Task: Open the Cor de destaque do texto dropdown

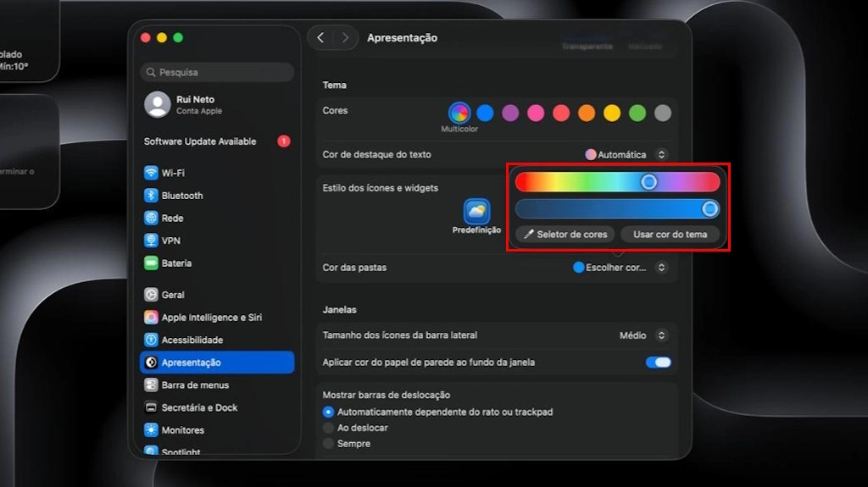Action: tap(626, 155)
